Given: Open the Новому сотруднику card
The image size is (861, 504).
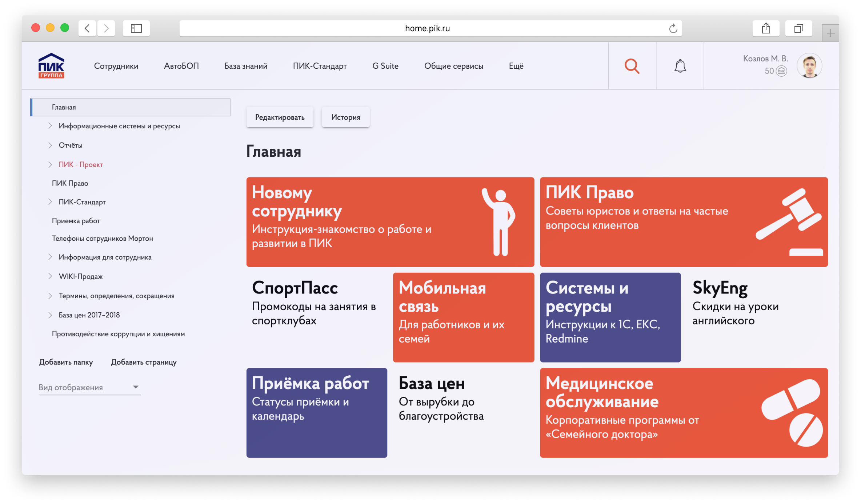Looking at the screenshot, I should (x=390, y=222).
